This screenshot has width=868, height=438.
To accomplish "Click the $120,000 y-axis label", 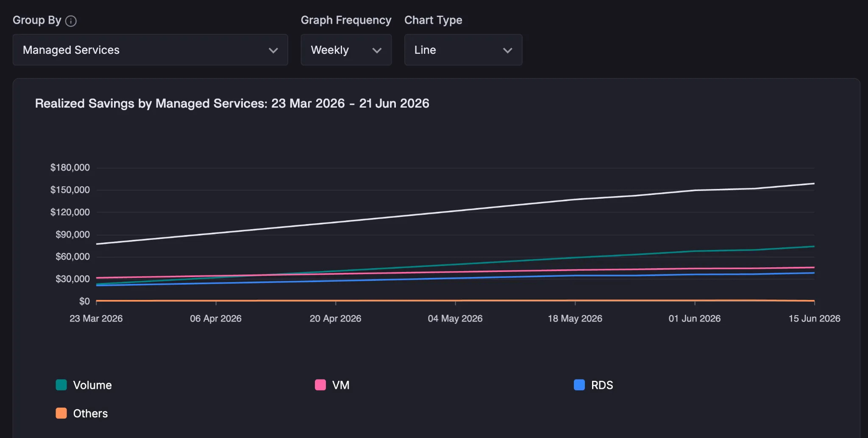I will pyautogui.click(x=70, y=212).
